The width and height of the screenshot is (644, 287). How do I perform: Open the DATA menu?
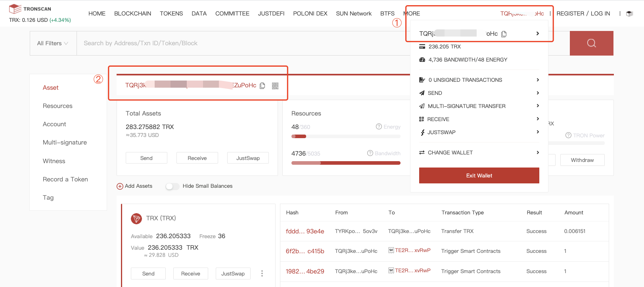click(x=199, y=13)
